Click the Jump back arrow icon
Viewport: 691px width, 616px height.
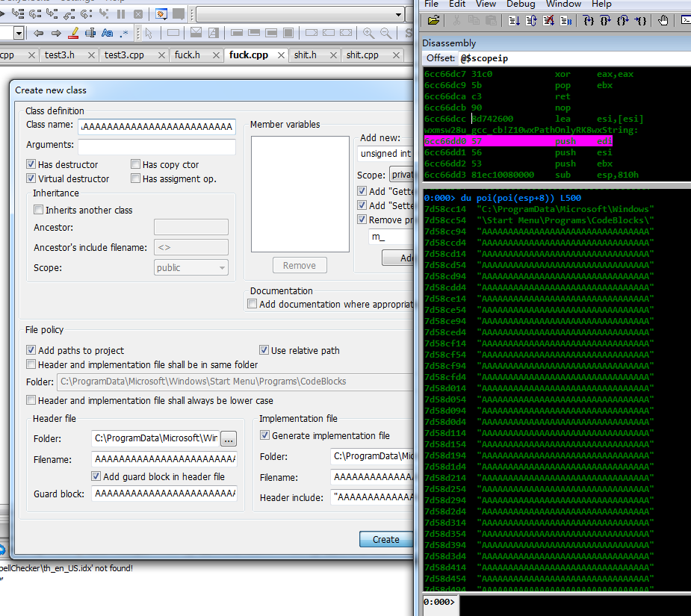click(x=38, y=33)
